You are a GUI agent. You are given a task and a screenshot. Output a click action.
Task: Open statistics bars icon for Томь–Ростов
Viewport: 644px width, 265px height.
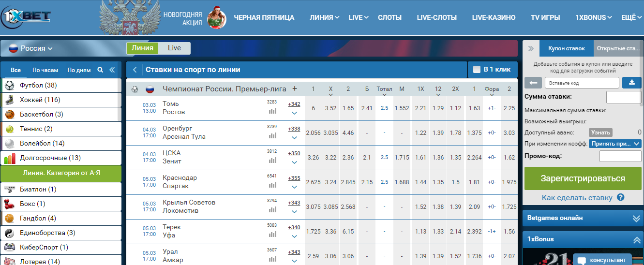click(x=272, y=111)
